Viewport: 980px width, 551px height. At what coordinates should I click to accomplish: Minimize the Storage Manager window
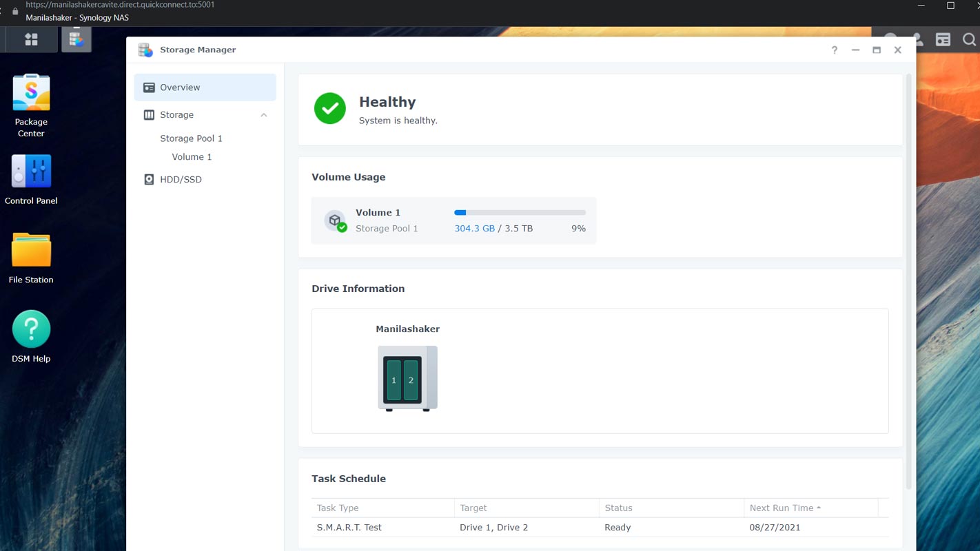(x=855, y=50)
